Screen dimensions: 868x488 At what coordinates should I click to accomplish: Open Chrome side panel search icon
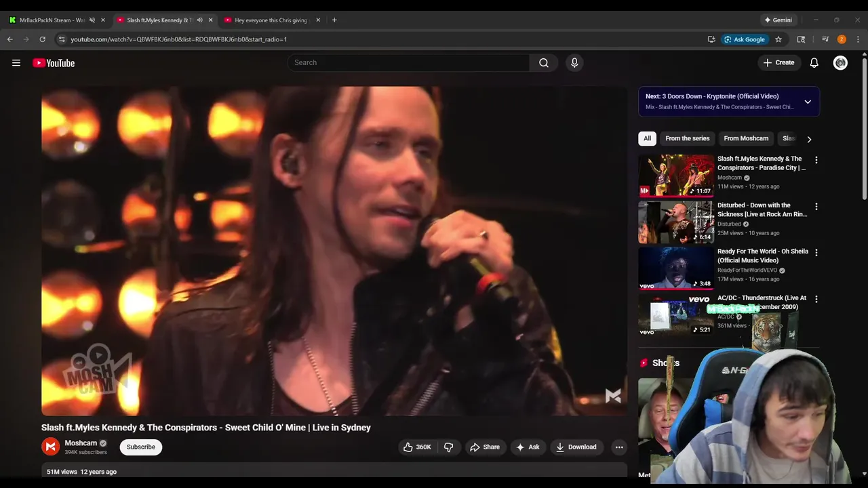801,39
